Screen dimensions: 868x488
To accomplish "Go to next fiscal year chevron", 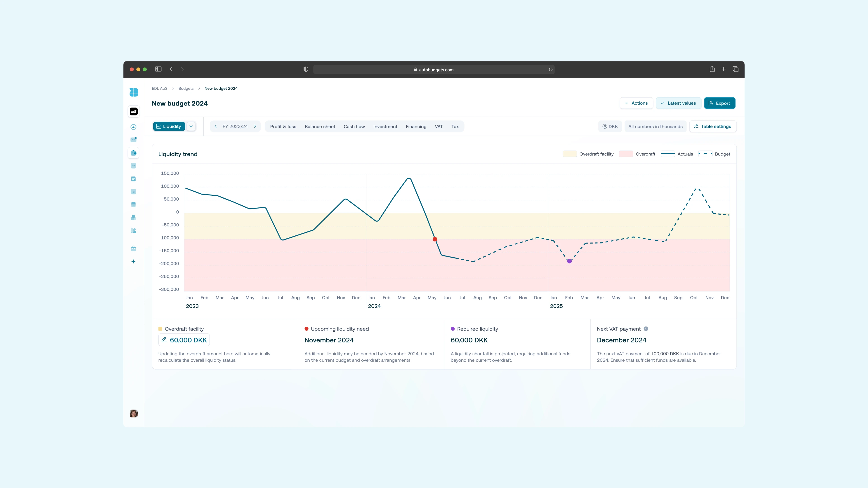I will click(x=255, y=126).
